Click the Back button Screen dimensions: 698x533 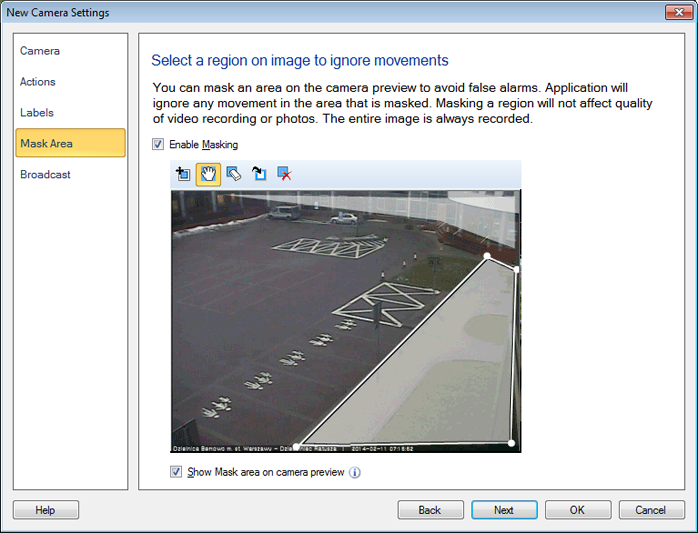[430, 510]
